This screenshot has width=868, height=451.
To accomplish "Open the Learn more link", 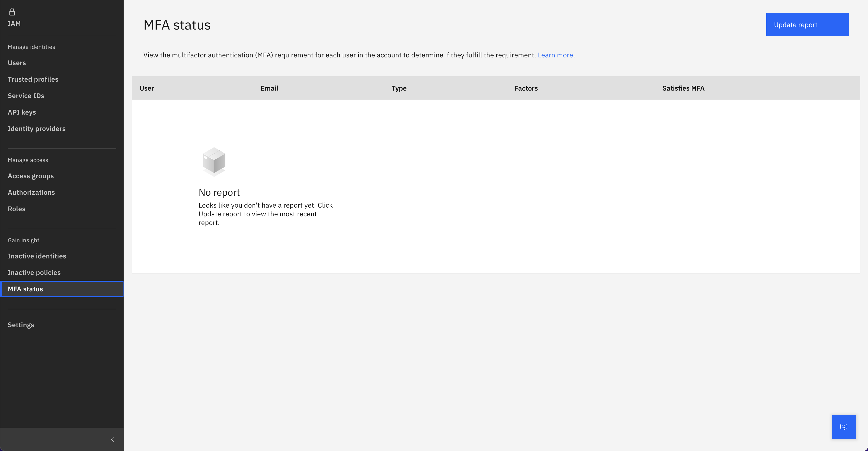I will pyautogui.click(x=555, y=55).
